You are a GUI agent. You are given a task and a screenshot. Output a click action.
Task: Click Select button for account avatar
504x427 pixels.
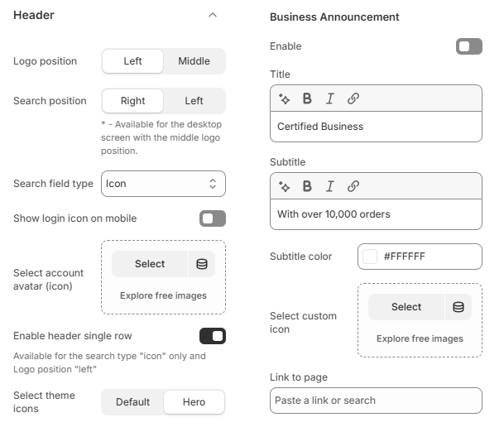pos(150,264)
